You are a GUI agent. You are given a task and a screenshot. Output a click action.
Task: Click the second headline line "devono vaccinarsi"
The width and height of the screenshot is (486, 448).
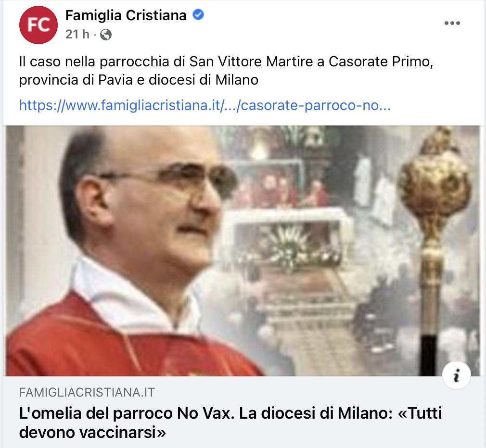(x=92, y=432)
